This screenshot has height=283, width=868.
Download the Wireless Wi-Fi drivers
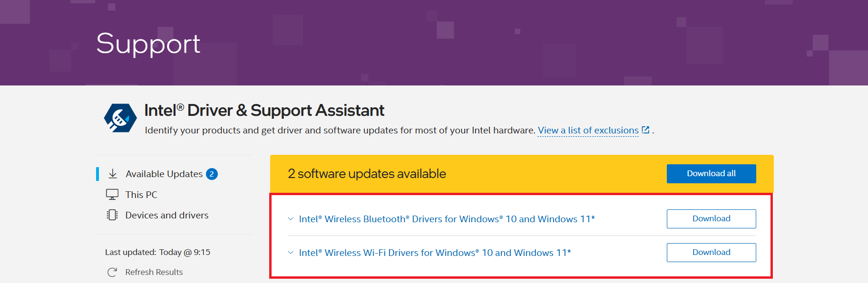click(x=711, y=253)
